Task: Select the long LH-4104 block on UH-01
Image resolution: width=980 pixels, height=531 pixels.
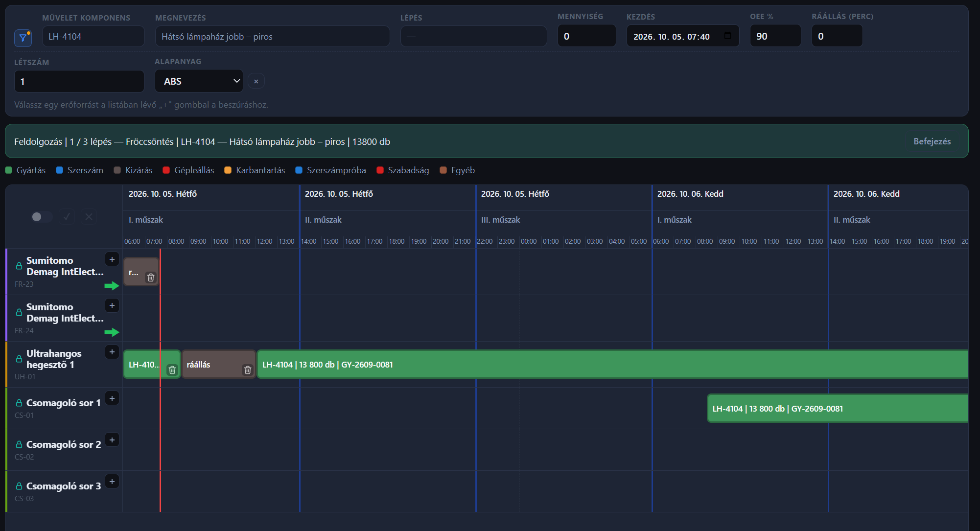Action: click(x=612, y=365)
